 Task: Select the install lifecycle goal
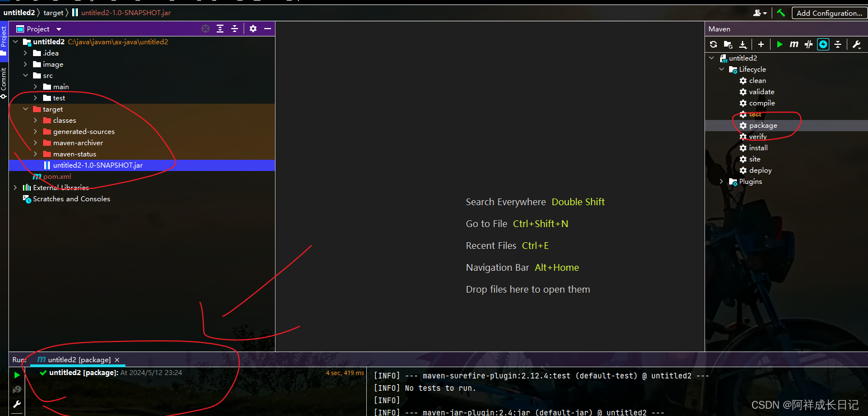click(758, 148)
